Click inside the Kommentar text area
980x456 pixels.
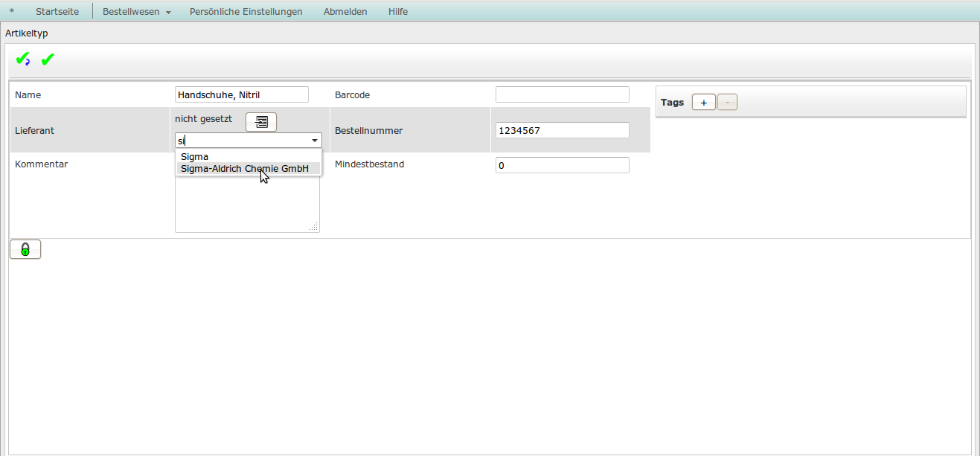click(247, 204)
